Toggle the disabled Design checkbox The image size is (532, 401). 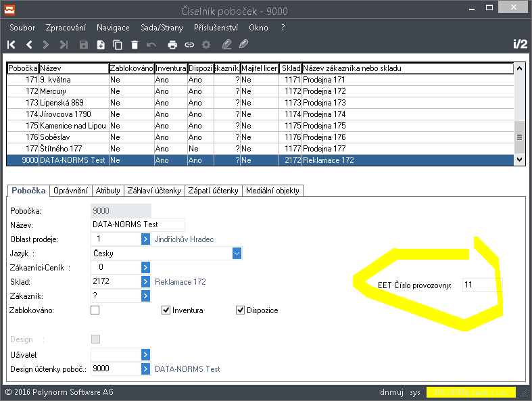click(x=96, y=339)
